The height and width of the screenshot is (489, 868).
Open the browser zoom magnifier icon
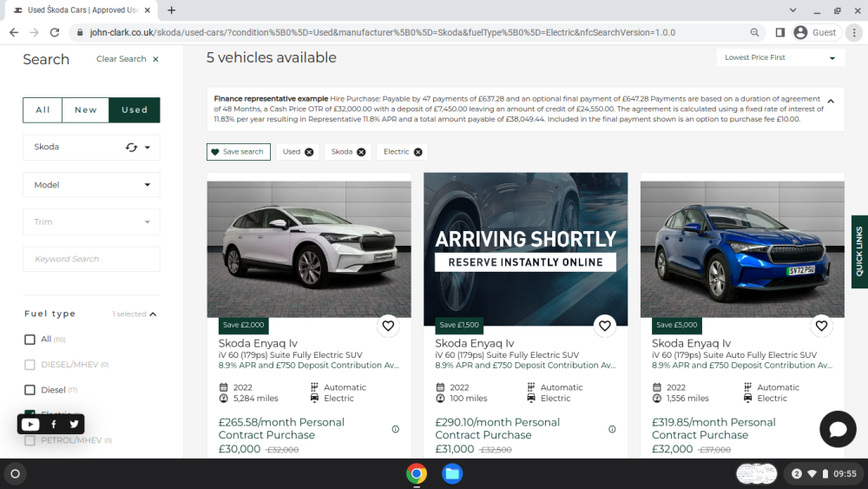[x=754, y=33]
